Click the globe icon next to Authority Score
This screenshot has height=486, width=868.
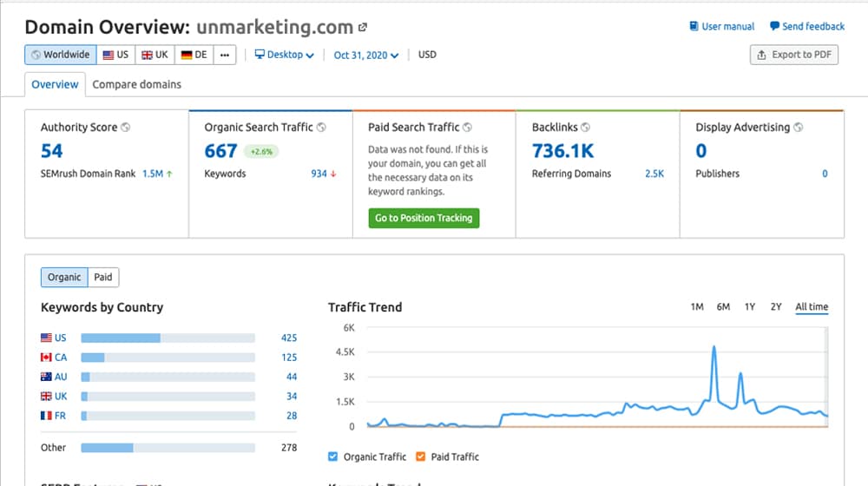coord(126,128)
